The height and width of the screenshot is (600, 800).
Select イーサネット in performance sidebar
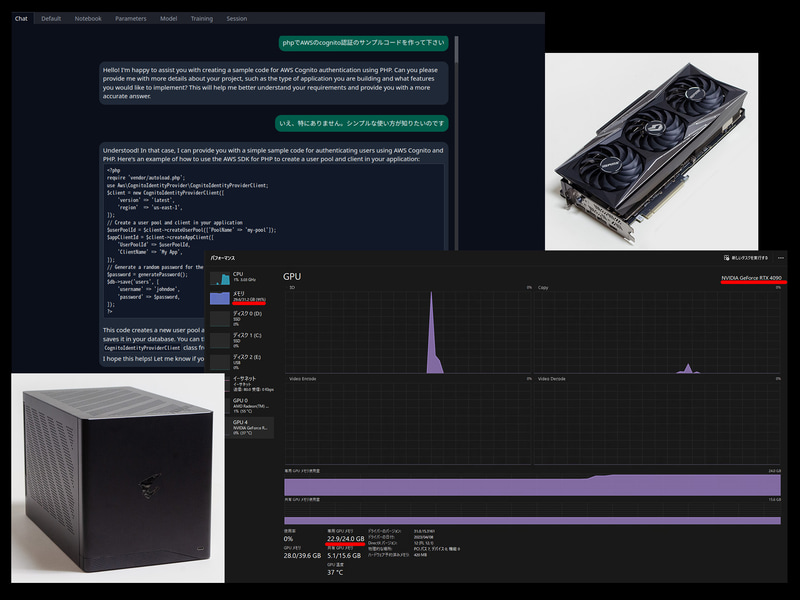coord(250,383)
